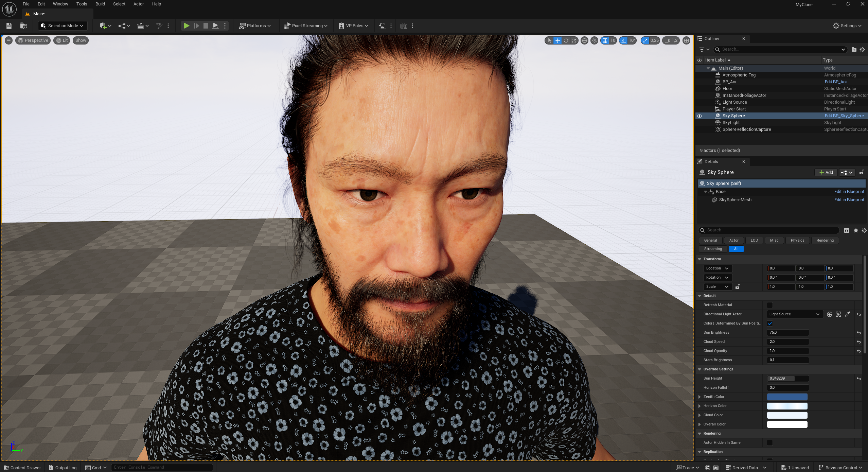Image resolution: width=868 pixels, height=472 pixels.
Task: Click the green Play level button
Action: (186, 26)
